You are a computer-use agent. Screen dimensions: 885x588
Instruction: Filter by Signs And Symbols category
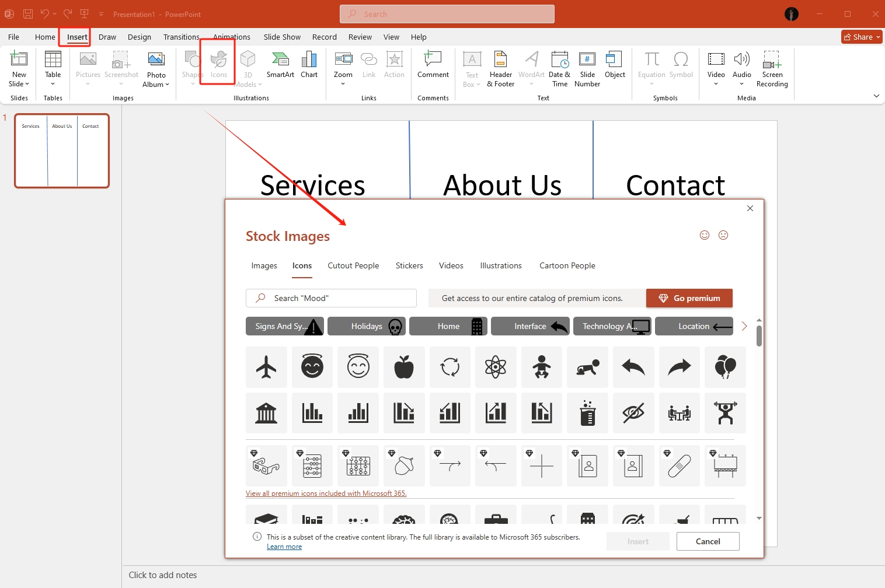pyautogui.click(x=285, y=326)
